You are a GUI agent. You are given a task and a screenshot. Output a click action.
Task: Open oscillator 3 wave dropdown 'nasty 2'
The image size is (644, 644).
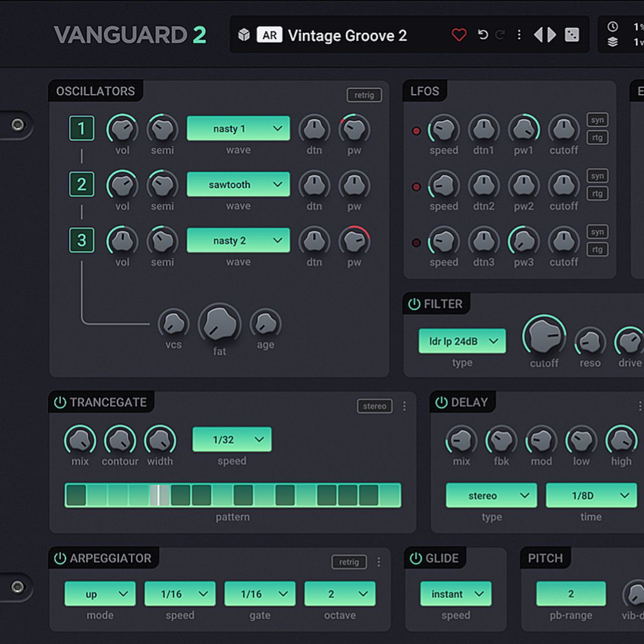click(238, 240)
